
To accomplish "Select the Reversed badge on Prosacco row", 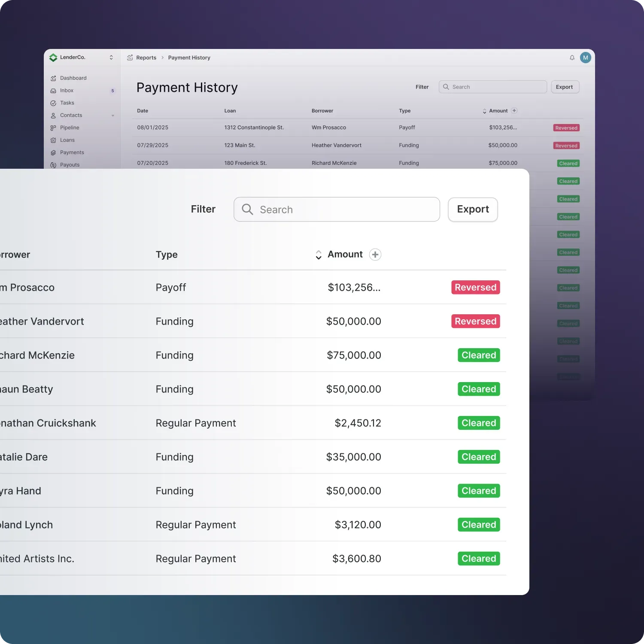I will (x=475, y=288).
